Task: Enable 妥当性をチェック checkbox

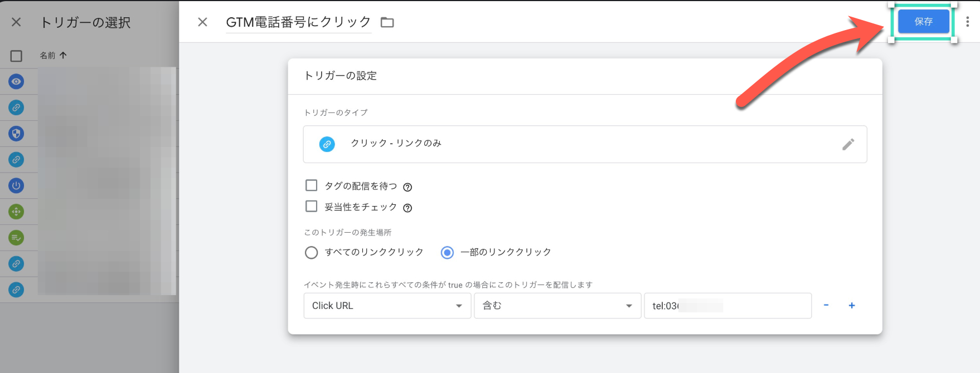Action: tap(312, 207)
